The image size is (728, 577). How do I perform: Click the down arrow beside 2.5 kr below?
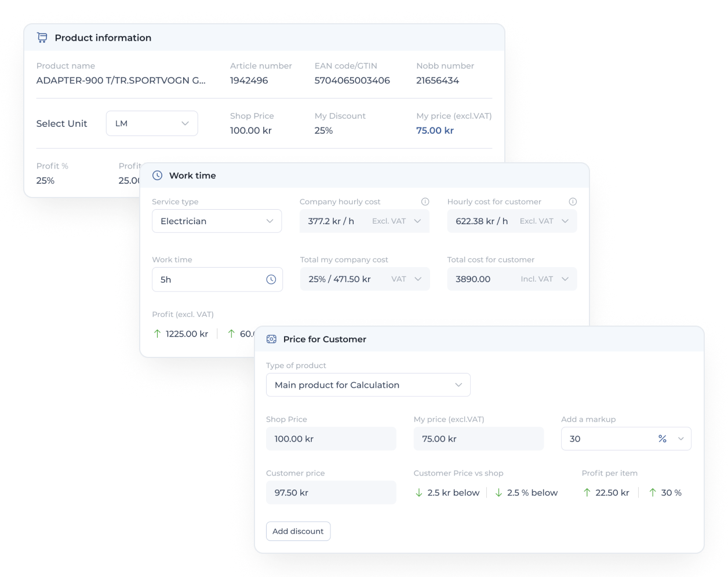pos(418,492)
